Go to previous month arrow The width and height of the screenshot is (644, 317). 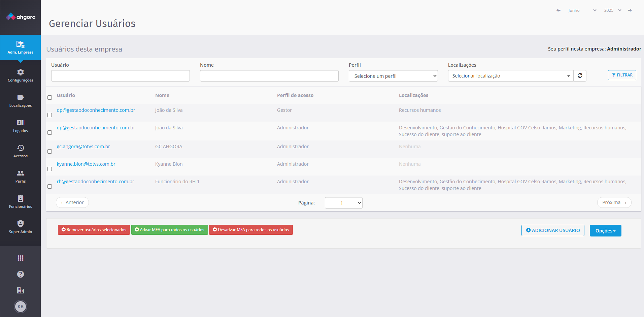click(x=558, y=10)
